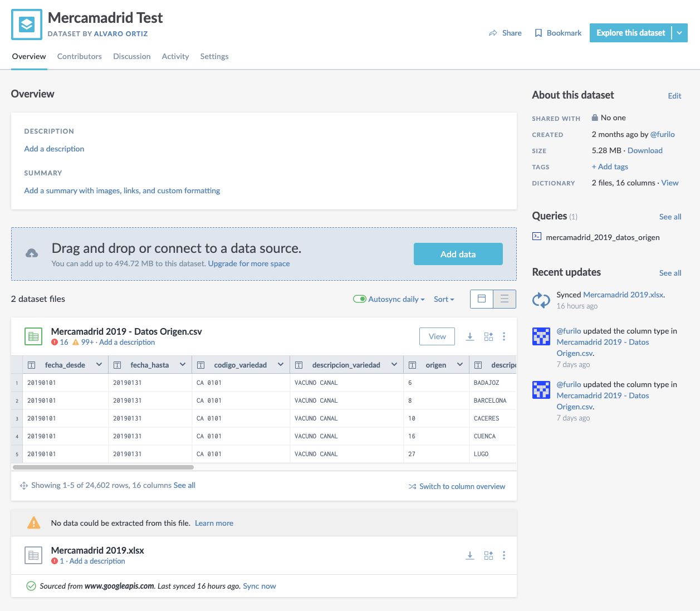Open the Autosync daily dropdown

[x=396, y=299]
